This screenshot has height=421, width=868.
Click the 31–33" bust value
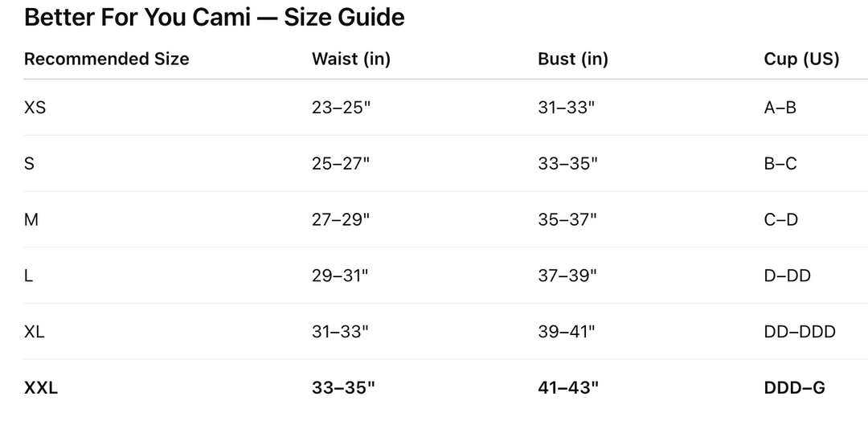click(x=567, y=107)
